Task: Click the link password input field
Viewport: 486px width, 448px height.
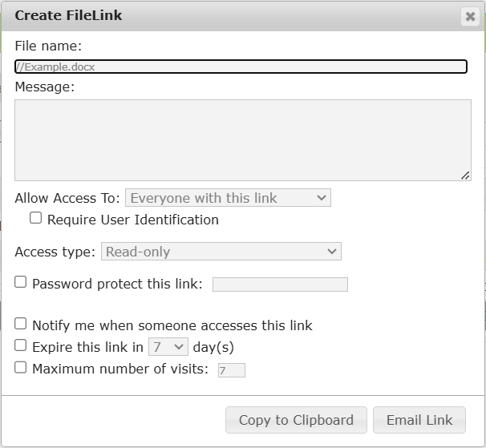Action: (280, 285)
